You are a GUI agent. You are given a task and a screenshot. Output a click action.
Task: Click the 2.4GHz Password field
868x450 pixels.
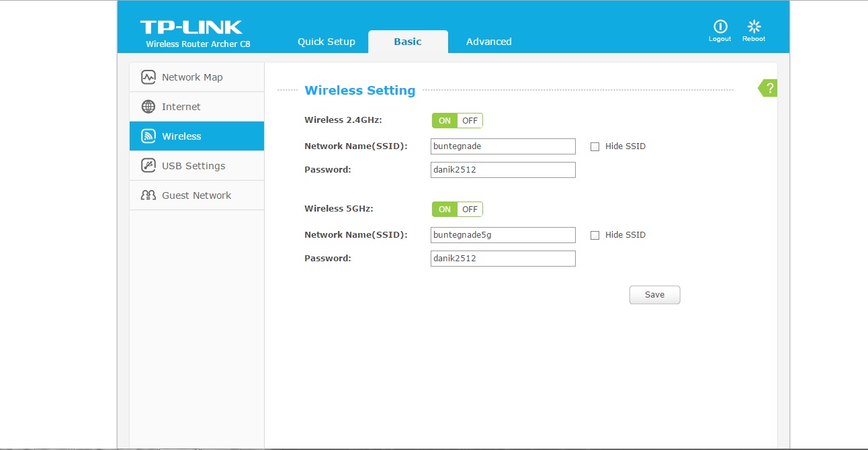503,170
